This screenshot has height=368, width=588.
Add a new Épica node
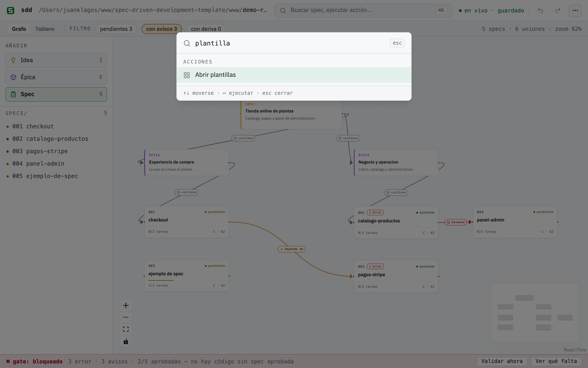[56, 77]
